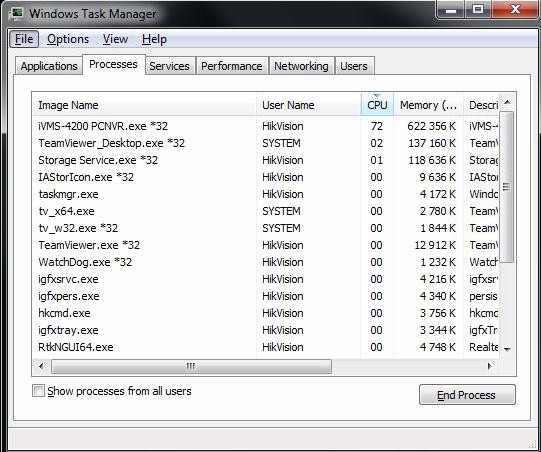Close the Windows Task Manager window
Viewport: 541px width, 452px height.
(x=515, y=10)
